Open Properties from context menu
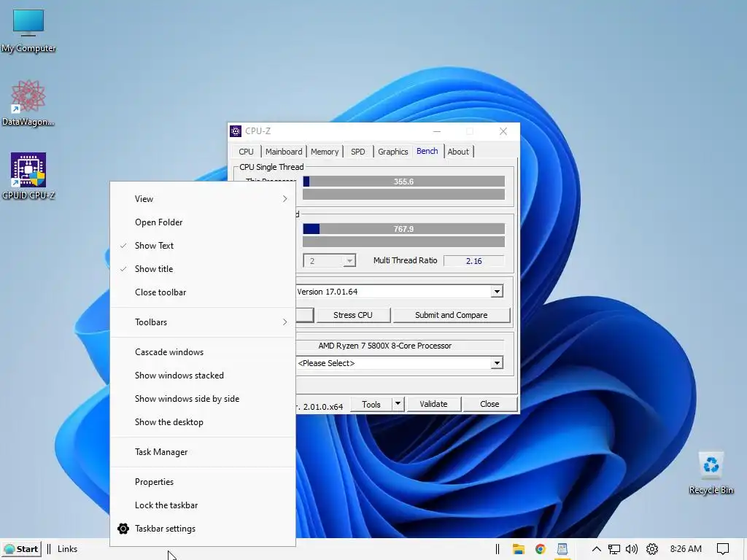 pos(203,483)
